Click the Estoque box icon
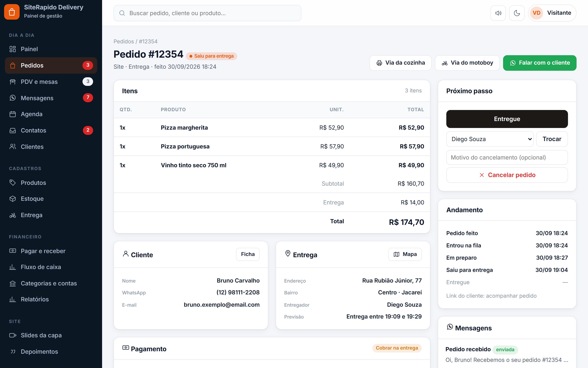The width and height of the screenshot is (588, 368). [x=13, y=199]
